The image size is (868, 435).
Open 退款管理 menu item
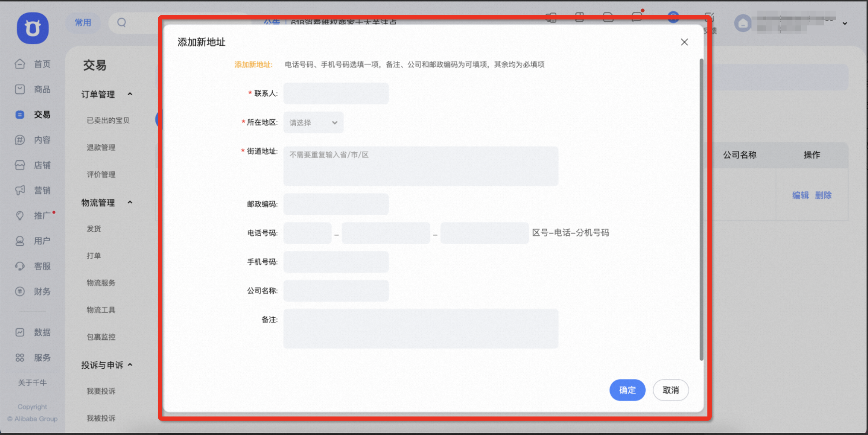pyautogui.click(x=101, y=147)
